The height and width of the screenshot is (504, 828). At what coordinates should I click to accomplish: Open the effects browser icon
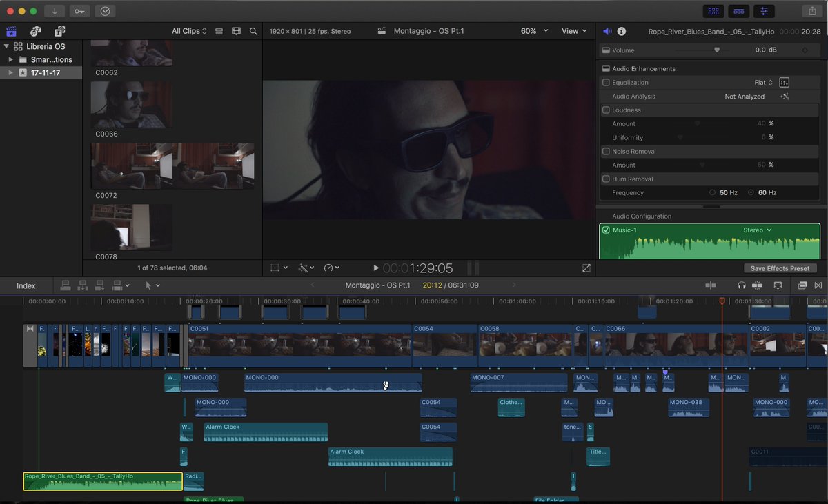pyautogui.click(x=802, y=285)
